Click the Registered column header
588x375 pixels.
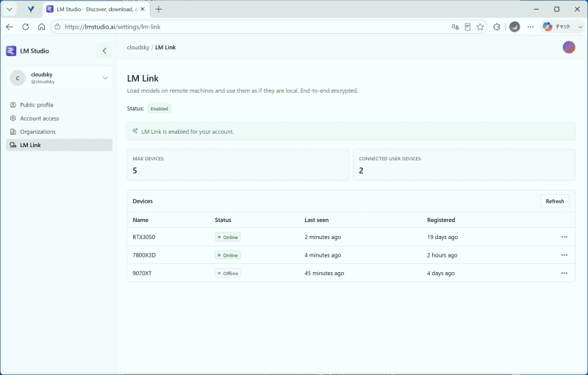pyautogui.click(x=441, y=220)
